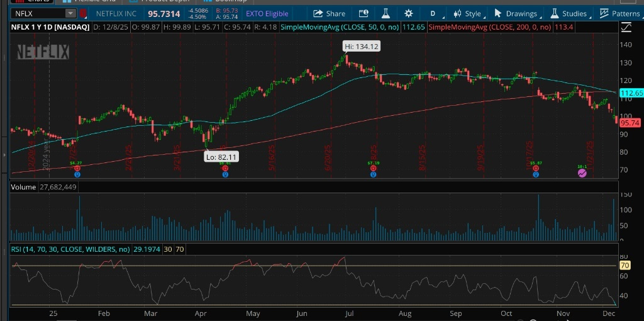
Task: Click the May label on time axis
Action: pyautogui.click(x=253, y=313)
